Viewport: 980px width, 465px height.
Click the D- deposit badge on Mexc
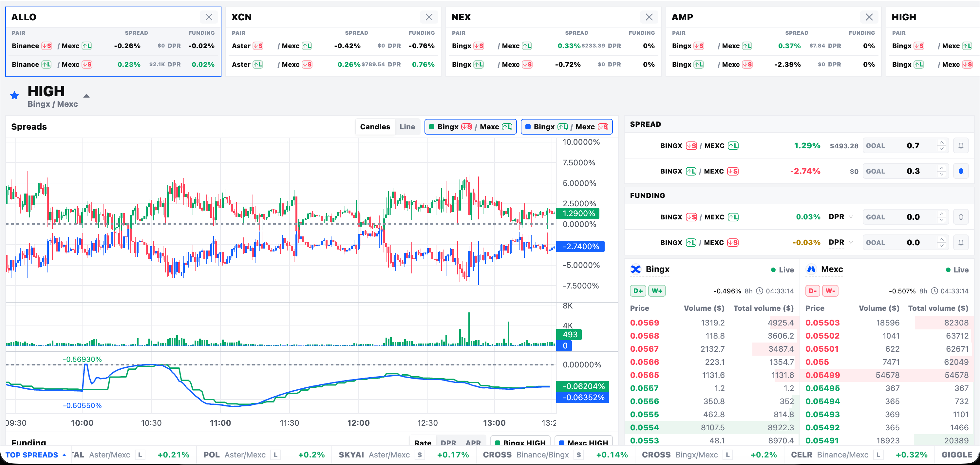pos(813,291)
